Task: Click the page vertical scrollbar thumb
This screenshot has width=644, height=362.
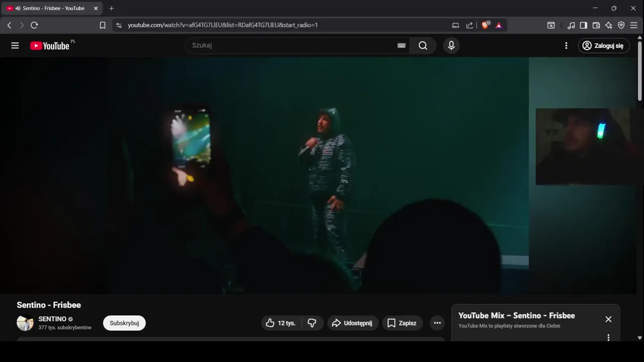Action: click(640, 71)
